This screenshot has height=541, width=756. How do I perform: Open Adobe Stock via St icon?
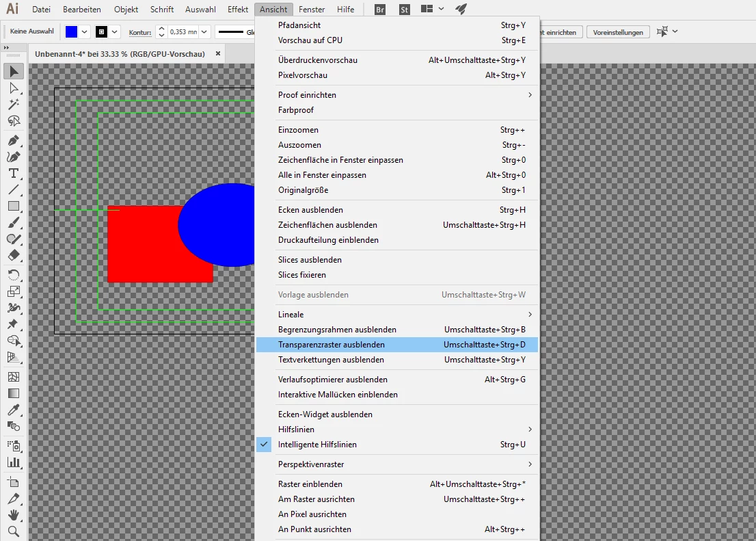coord(405,9)
